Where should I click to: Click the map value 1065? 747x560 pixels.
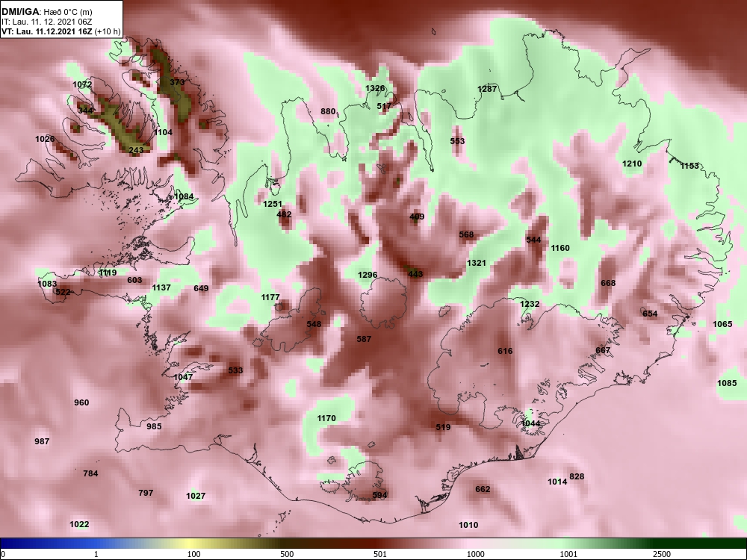coord(722,324)
